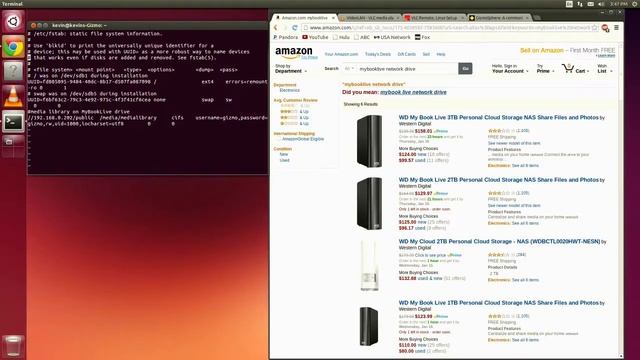
Task: Open the system power gear menu
Action: [636, 4]
